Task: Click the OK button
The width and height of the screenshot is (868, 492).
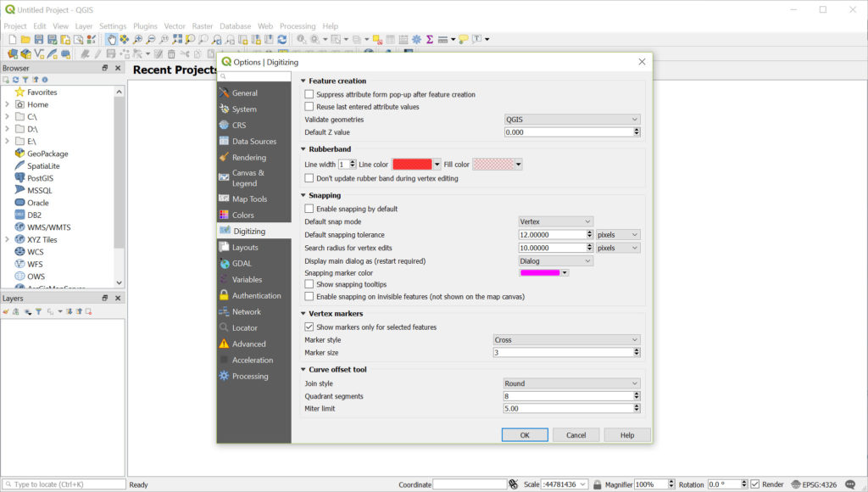Action: [x=525, y=435]
